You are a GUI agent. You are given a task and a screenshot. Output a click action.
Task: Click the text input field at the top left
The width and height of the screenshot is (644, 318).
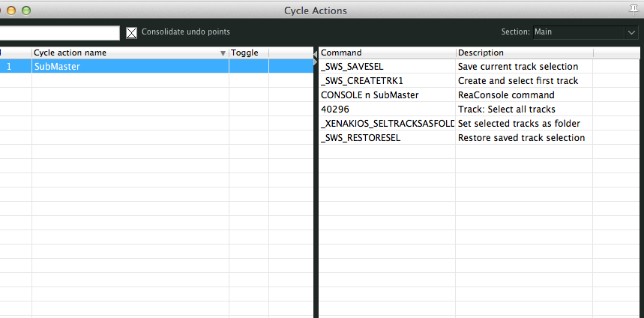point(58,33)
